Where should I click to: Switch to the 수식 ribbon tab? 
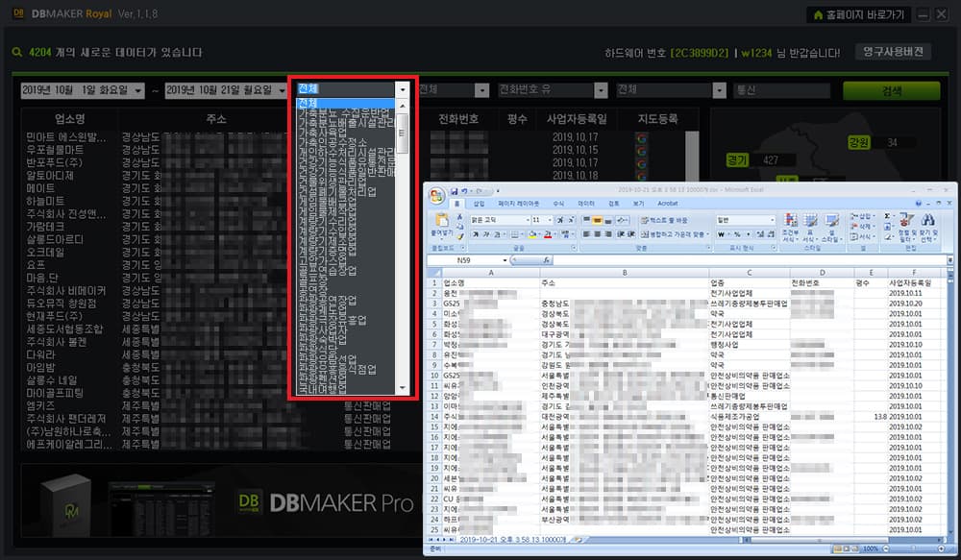pyautogui.click(x=558, y=204)
